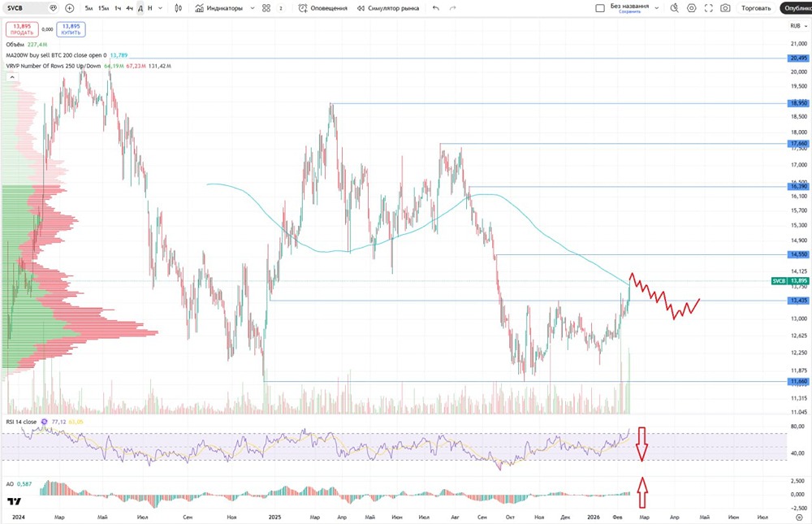Switch to the 4ч timeframe

(x=129, y=8)
